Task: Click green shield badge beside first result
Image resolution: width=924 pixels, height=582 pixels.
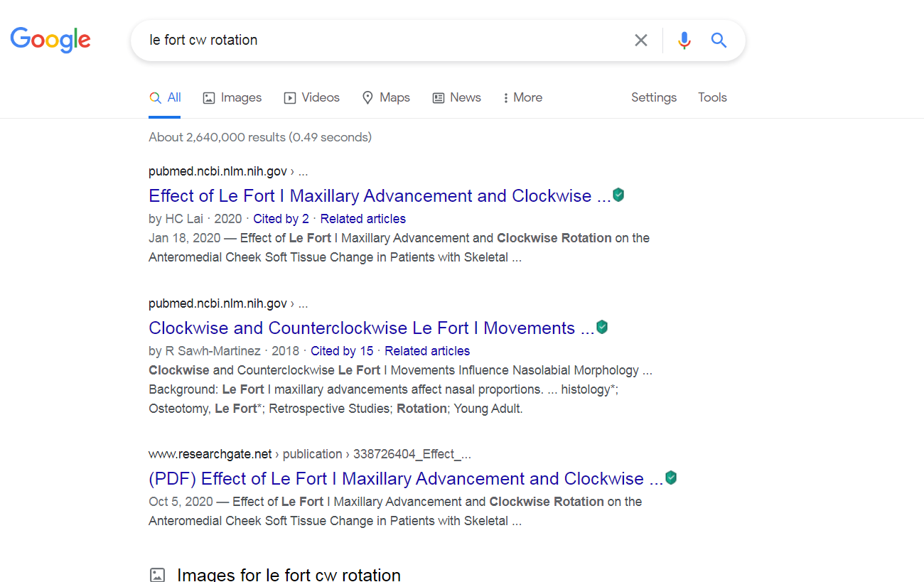Action: [618, 195]
